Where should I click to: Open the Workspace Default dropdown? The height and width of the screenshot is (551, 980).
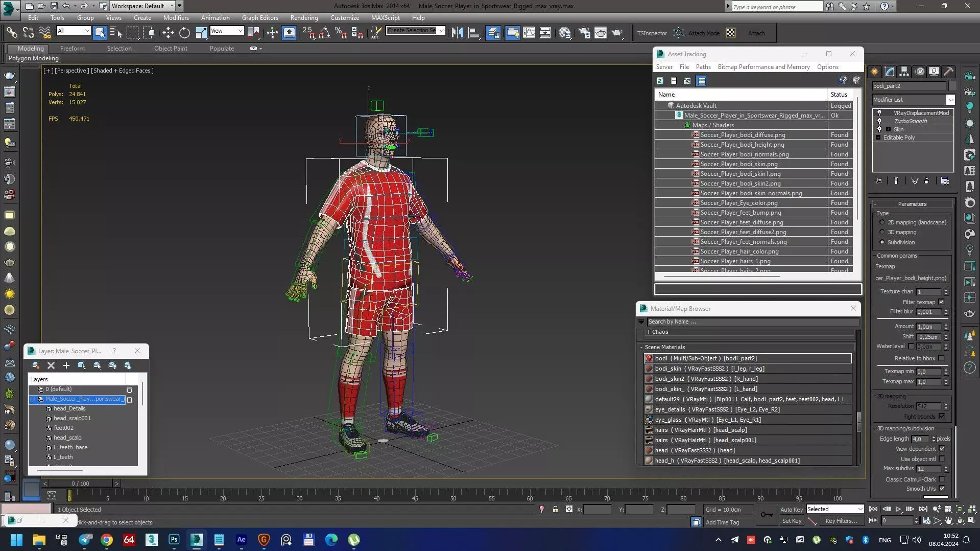[142, 6]
